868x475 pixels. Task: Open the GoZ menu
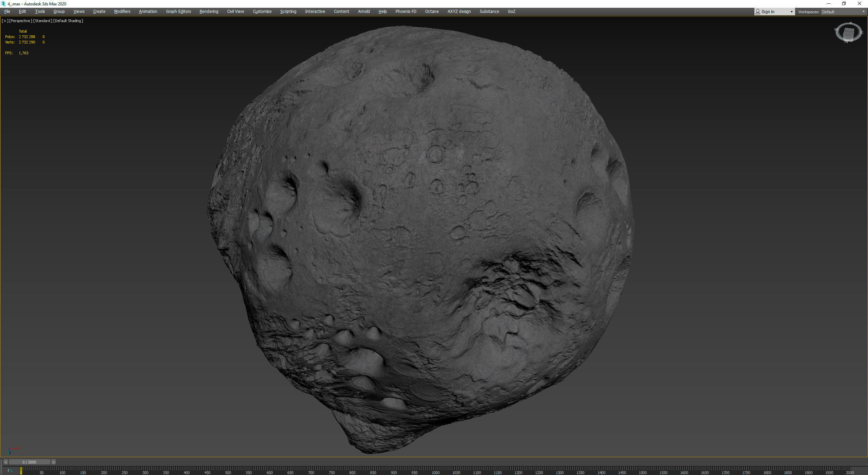[512, 12]
